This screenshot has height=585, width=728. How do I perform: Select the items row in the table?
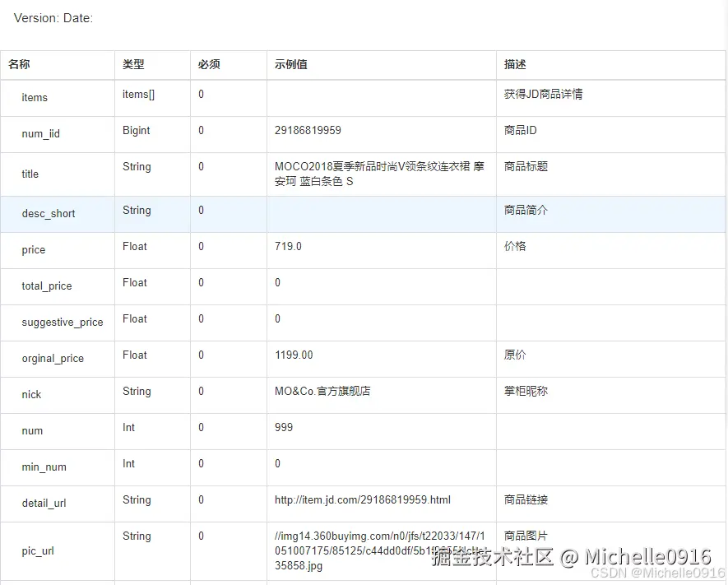click(35, 97)
